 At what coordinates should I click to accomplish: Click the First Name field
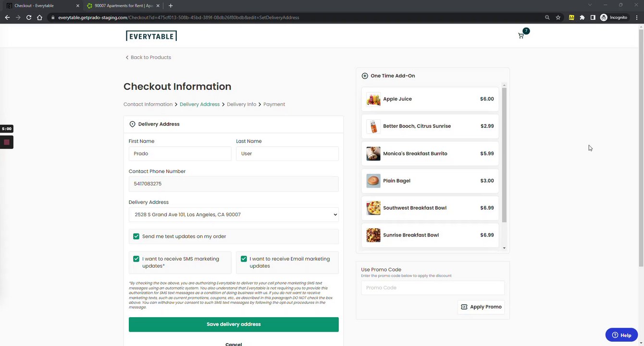(x=180, y=154)
